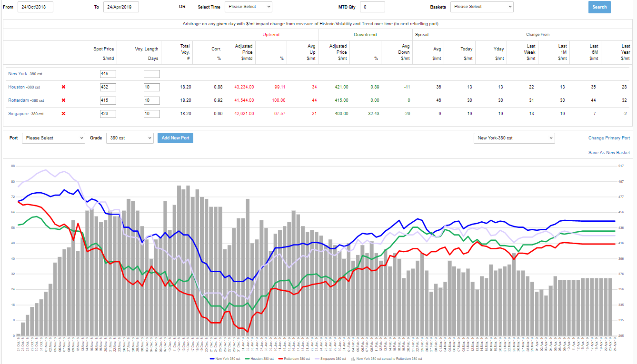Remove the Houston port row

[63, 87]
